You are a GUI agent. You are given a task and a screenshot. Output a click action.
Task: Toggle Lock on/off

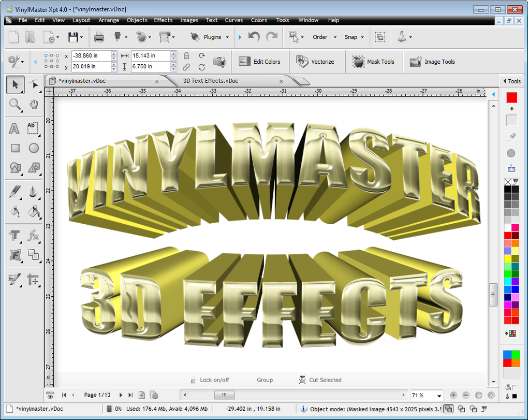(x=210, y=380)
